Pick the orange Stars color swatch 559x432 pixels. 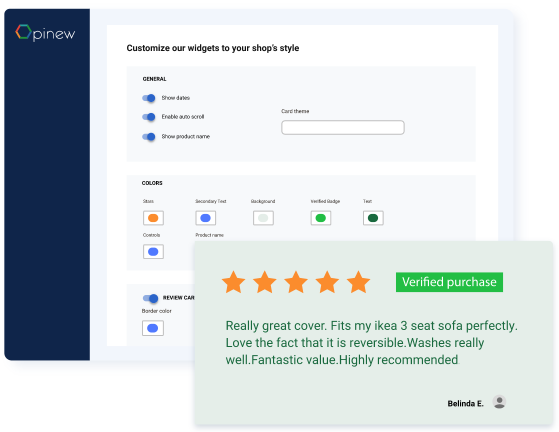[153, 218]
